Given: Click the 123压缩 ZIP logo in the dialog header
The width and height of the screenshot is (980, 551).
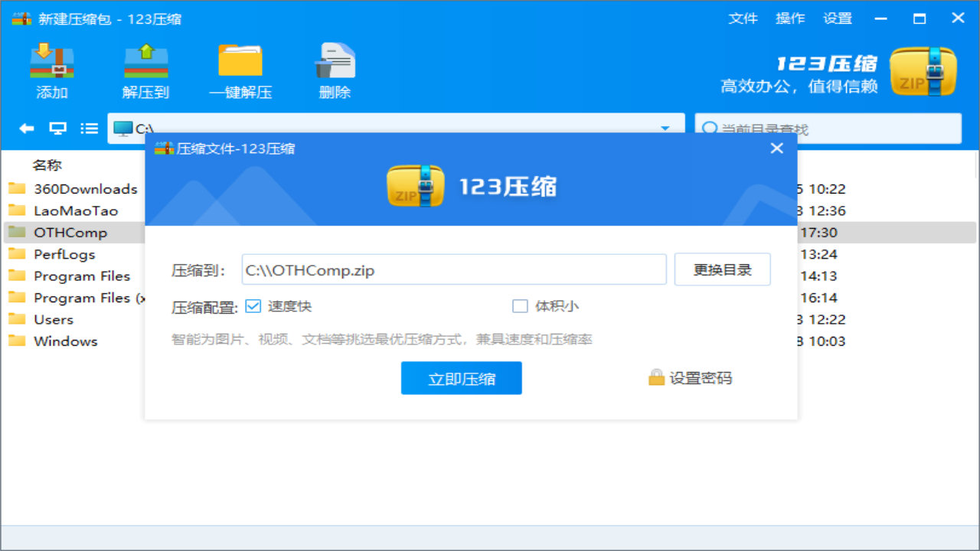Looking at the screenshot, I should pyautogui.click(x=416, y=184).
